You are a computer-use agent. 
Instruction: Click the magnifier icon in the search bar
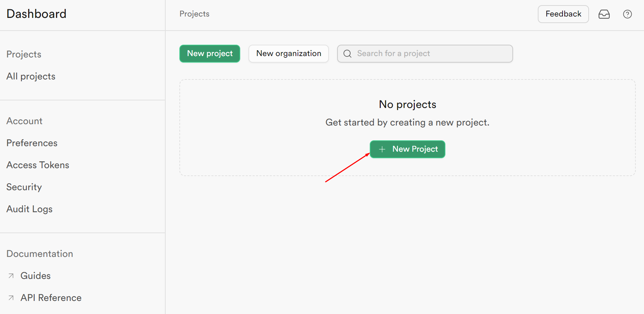(347, 54)
